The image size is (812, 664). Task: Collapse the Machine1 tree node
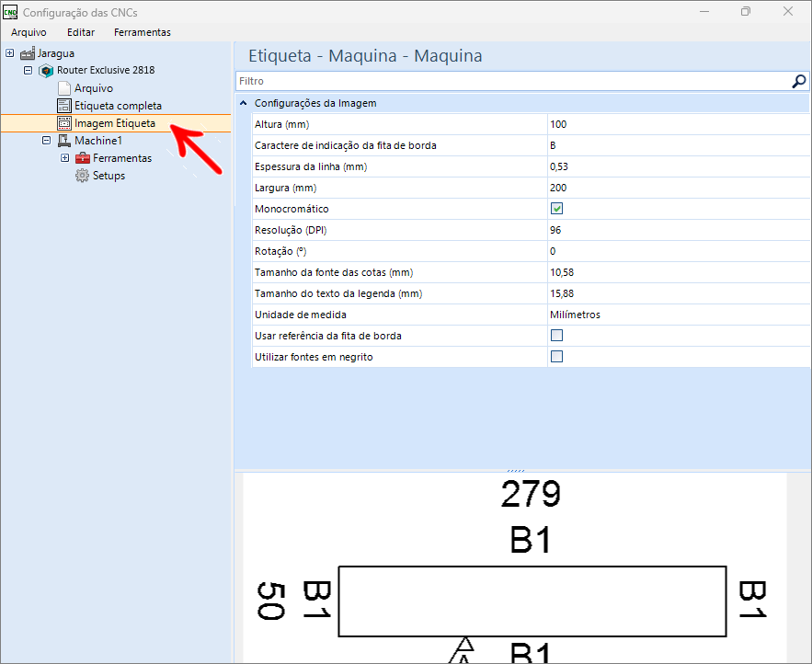point(46,141)
